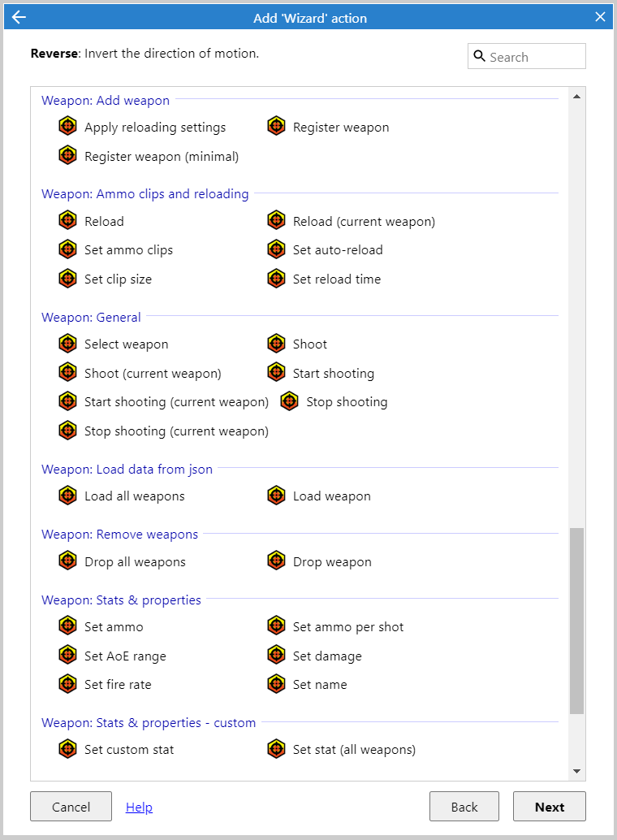Click the Search input field
Image resolution: width=617 pixels, height=840 pixels.
[x=534, y=57]
